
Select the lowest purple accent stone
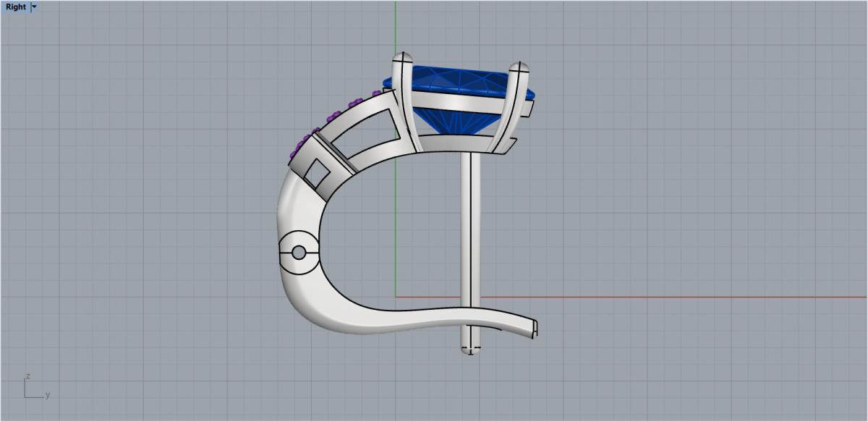[294, 153]
